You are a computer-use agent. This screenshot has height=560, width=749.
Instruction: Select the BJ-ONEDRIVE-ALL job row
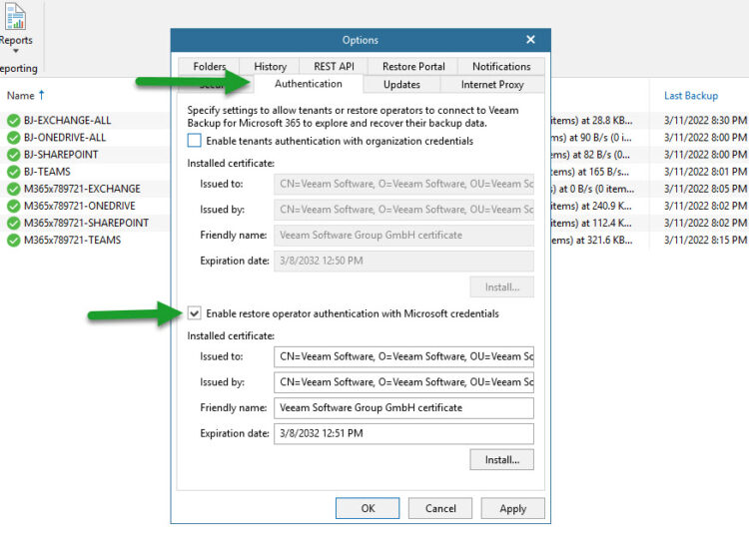65,138
